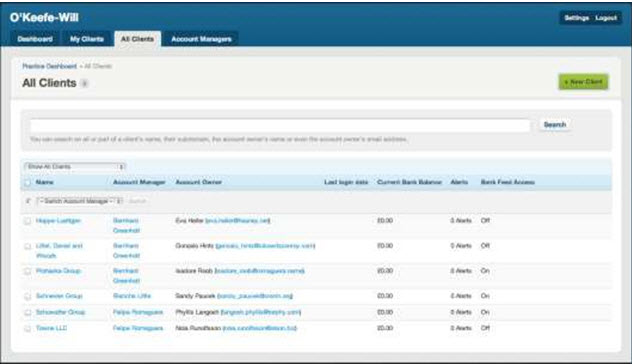Open Settings in the top bar
The width and height of the screenshot is (632, 364).
[x=576, y=18]
